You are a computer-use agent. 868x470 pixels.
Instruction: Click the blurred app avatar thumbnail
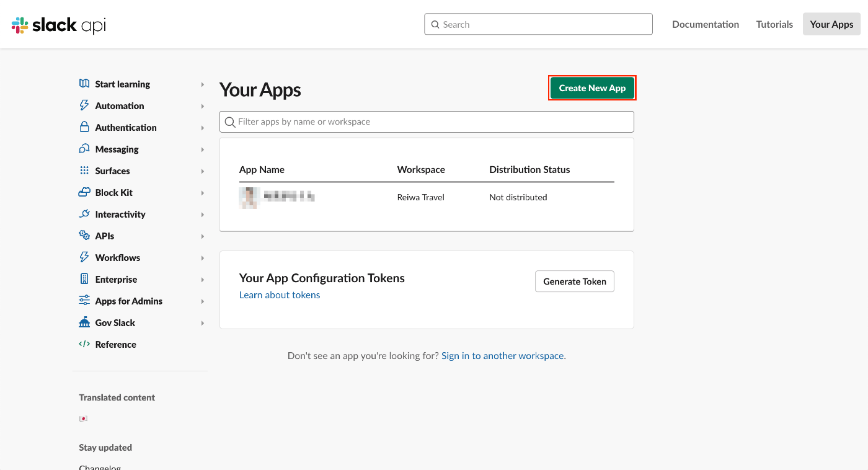point(248,197)
